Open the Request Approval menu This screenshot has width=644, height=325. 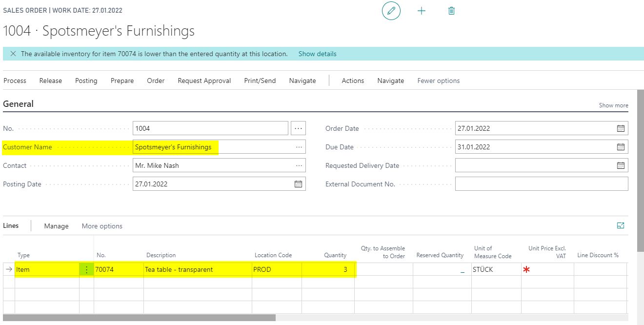204,81
